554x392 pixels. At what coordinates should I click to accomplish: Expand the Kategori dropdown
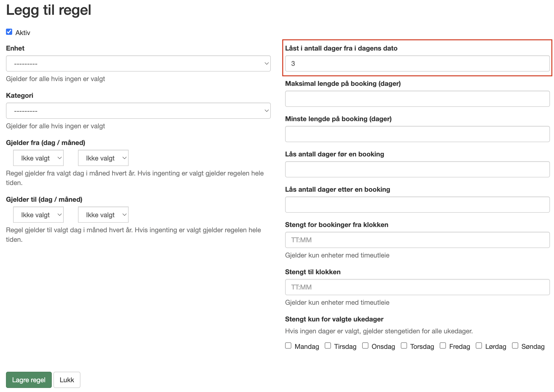[x=138, y=111]
